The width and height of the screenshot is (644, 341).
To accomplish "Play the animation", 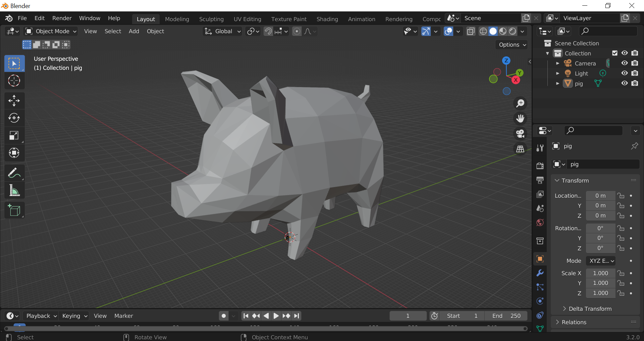I will [276, 315].
